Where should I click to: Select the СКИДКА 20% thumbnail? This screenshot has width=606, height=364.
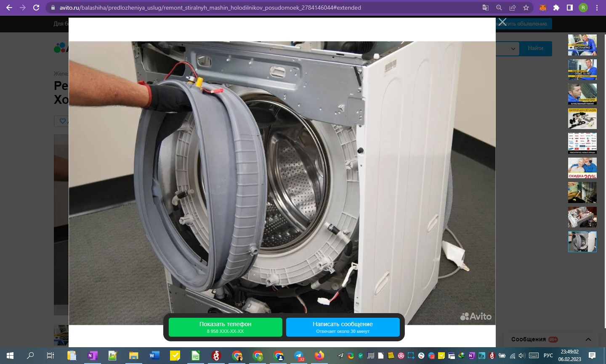(582, 168)
